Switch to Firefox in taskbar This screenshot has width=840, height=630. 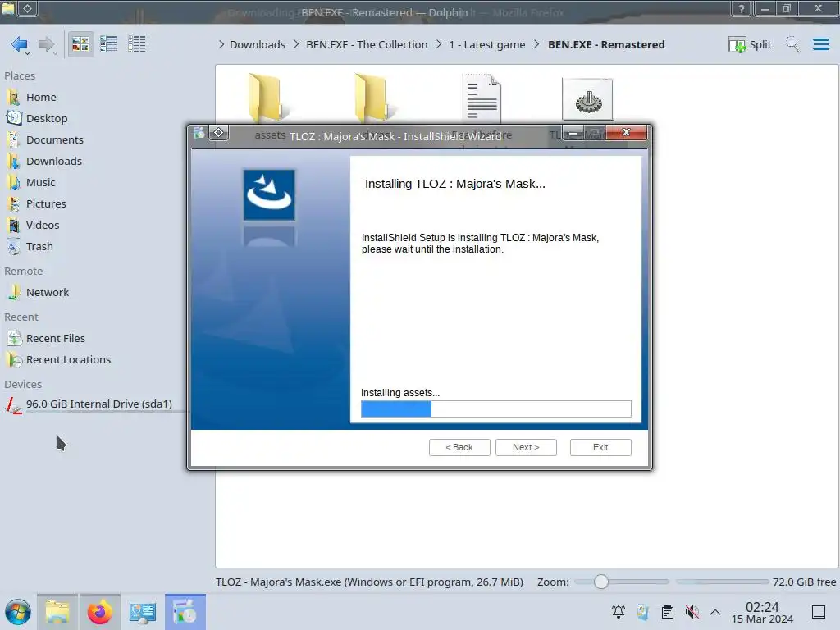pyautogui.click(x=99, y=612)
